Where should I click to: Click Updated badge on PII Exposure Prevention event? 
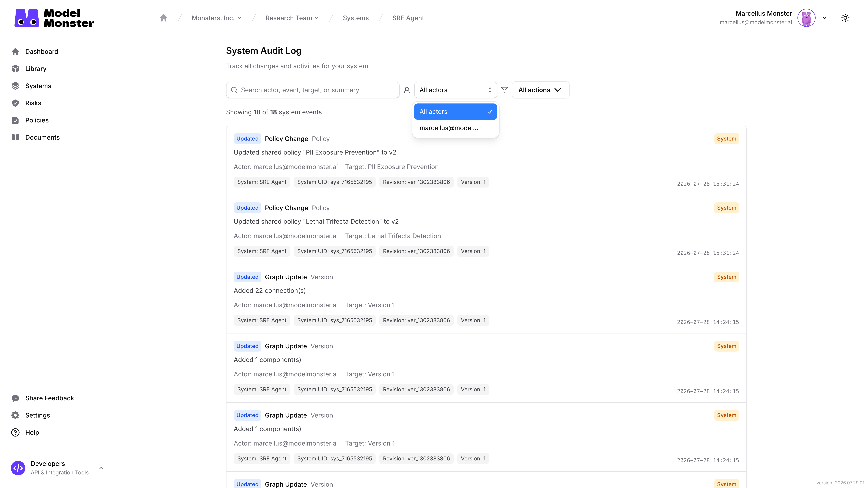click(247, 139)
